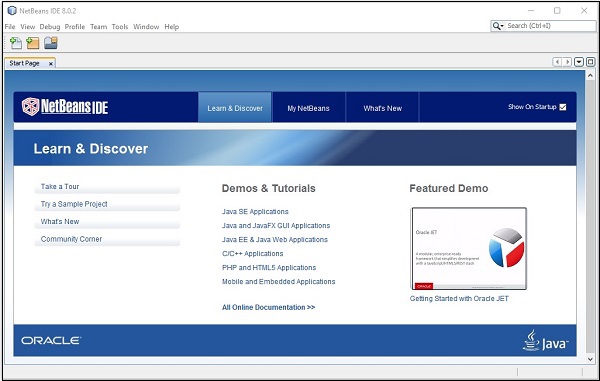Open the documents list dropdown arrow
The image size is (600, 381).
pos(579,62)
